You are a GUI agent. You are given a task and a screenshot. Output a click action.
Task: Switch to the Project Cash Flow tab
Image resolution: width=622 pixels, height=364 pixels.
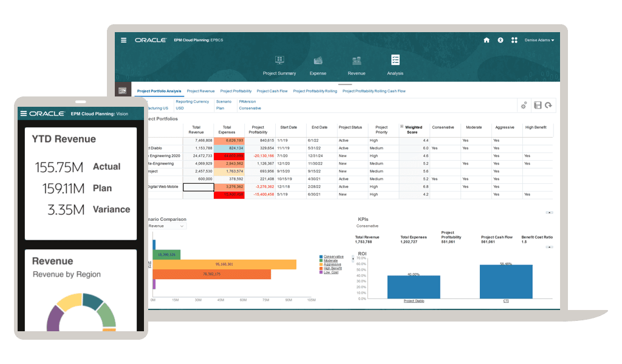(x=272, y=91)
